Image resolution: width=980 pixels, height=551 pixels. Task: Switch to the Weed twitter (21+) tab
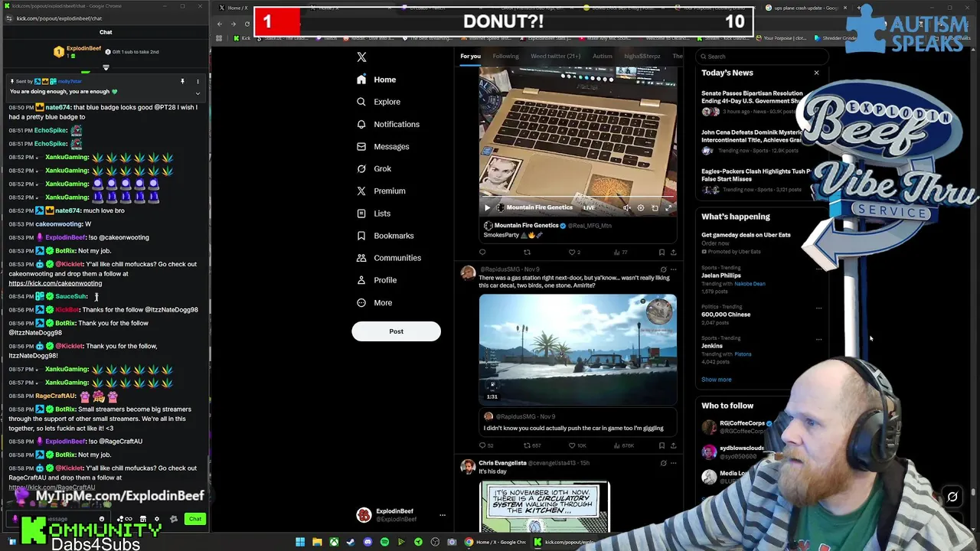point(555,56)
